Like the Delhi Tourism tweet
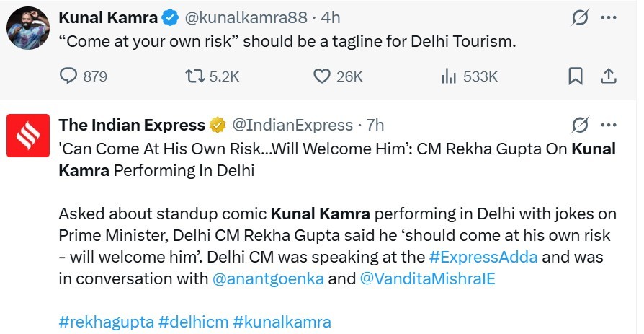This screenshot has width=644, height=334. 323,76
